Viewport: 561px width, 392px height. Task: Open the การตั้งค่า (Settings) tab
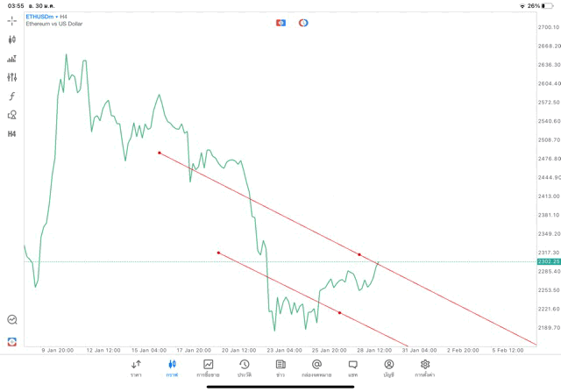pos(425,367)
